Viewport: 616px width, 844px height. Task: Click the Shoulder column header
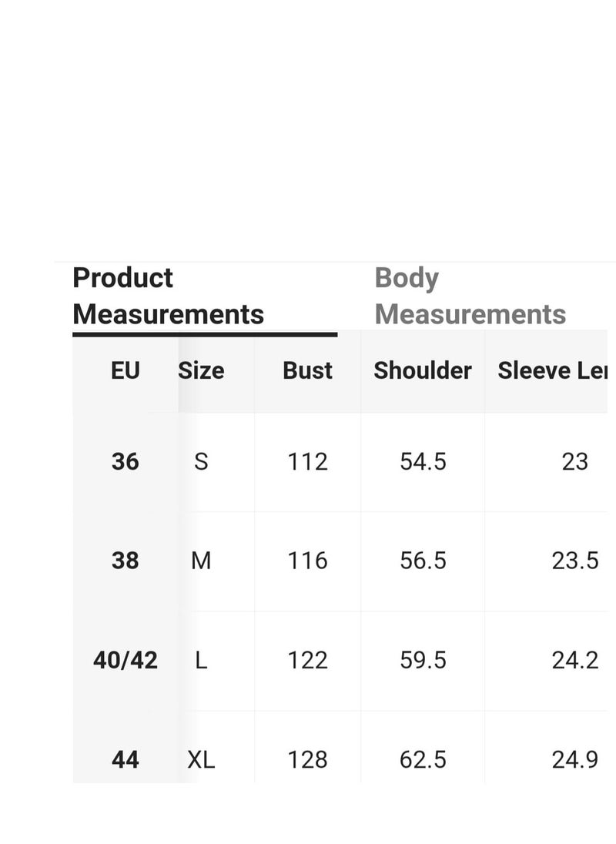pos(423,371)
